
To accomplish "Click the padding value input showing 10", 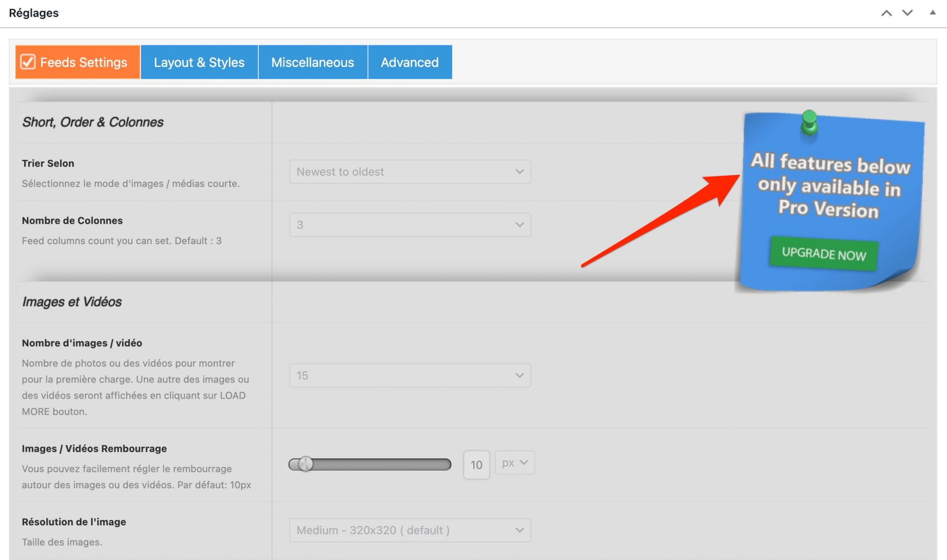I will pos(476,464).
